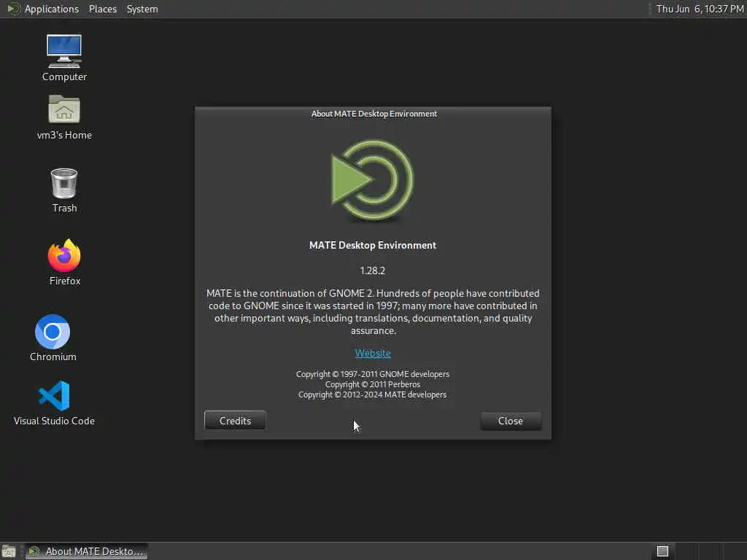Click the Copyright 2011 Perberos line

click(x=373, y=384)
